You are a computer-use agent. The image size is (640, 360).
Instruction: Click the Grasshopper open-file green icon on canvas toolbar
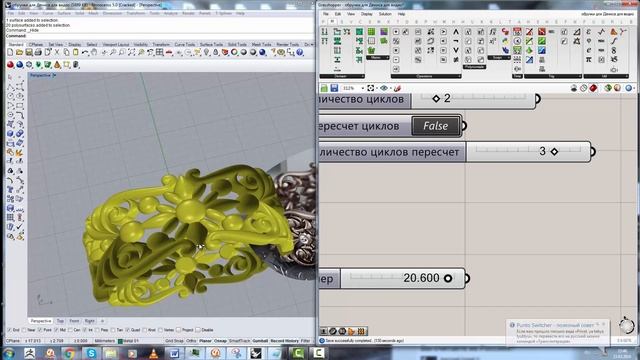pos(324,88)
